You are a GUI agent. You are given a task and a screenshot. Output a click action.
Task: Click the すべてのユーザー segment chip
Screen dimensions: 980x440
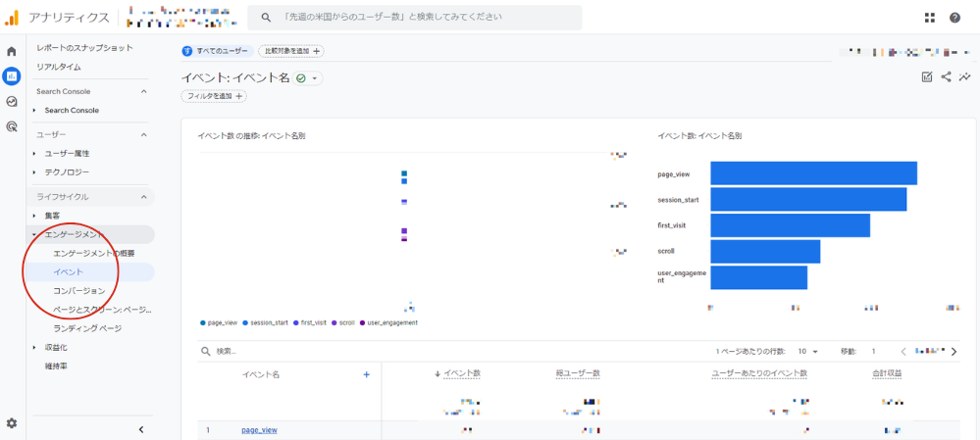(x=218, y=51)
